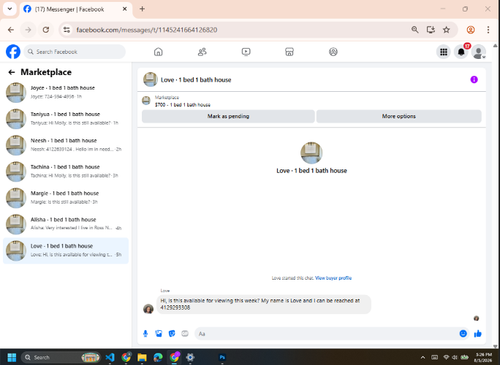Open Photoshop from taskbar
The width and height of the screenshot is (500, 365).
coord(222,357)
